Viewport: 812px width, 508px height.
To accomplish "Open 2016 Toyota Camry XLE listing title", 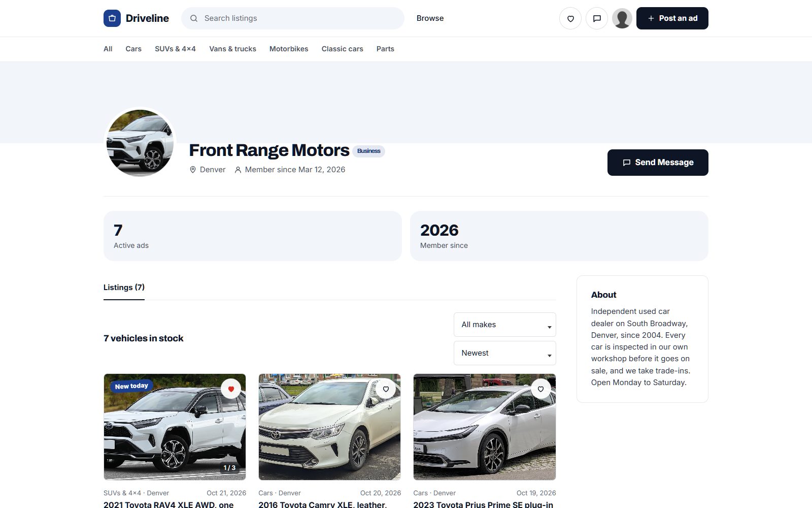I will (323, 504).
